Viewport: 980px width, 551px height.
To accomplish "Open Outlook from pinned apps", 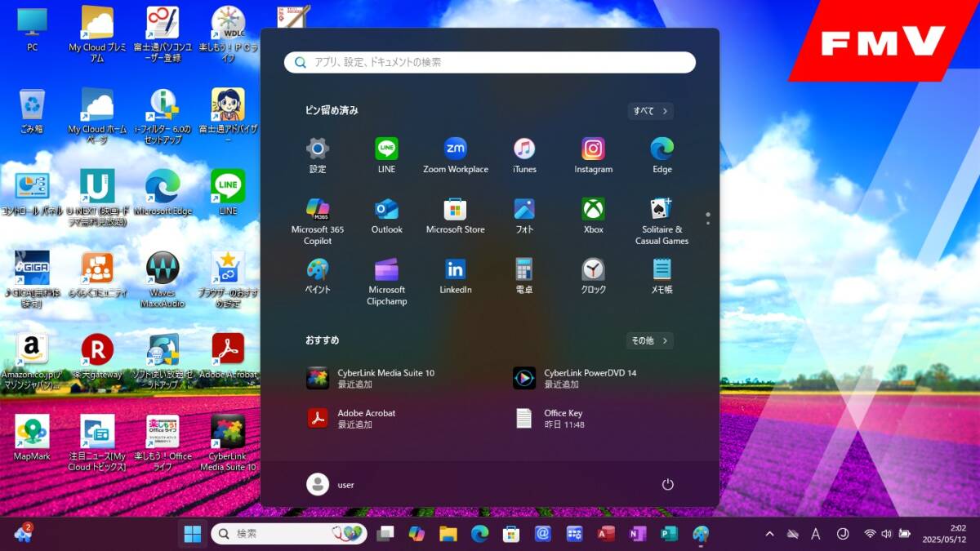I will [386, 216].
